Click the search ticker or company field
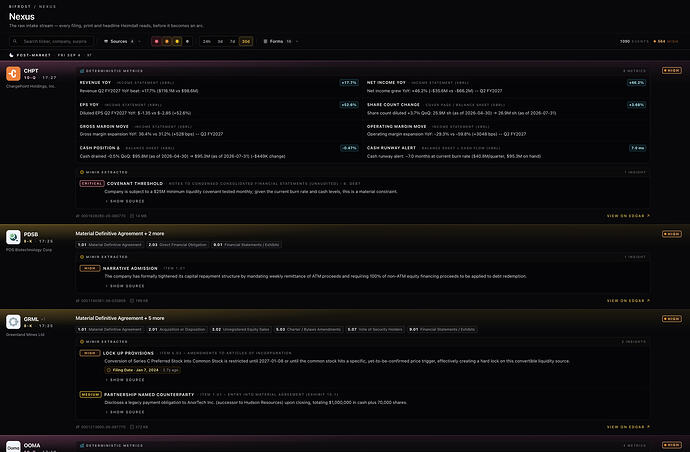Image resolution: width=690 pixels, height=452 pixels. tap(51, 41)
